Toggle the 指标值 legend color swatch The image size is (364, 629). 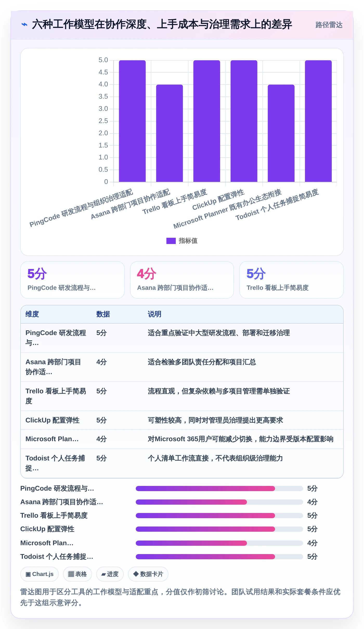pyautogui.click(x=171, y=241)
